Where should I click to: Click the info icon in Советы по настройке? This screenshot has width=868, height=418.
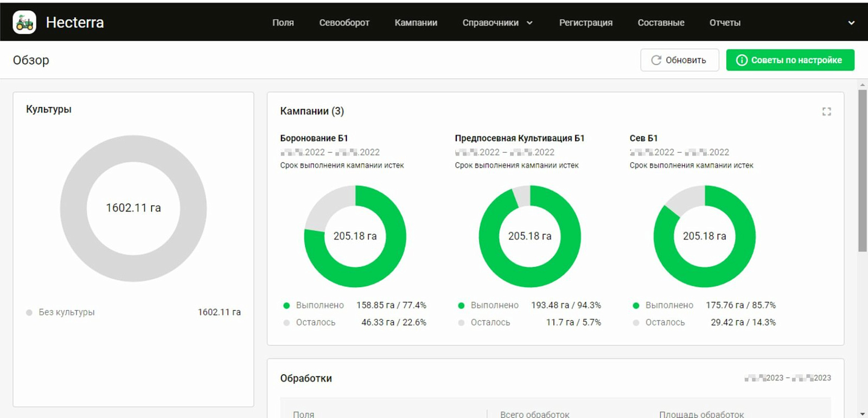tap(741, 60)
